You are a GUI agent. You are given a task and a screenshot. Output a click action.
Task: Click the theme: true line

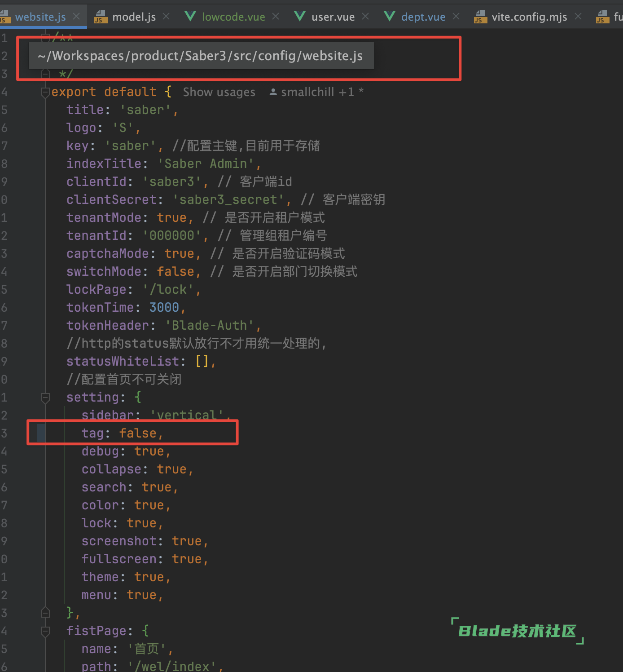126,577
